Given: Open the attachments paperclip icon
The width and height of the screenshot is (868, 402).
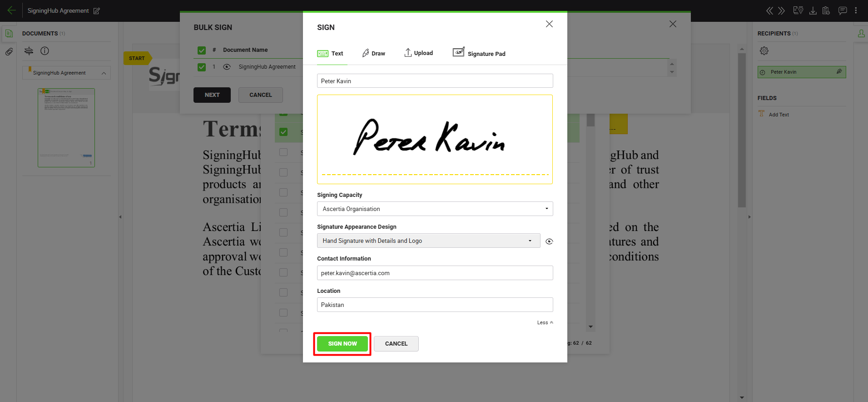Looking at the screenshot, I should pyautogui.click(x=9, y=52).
